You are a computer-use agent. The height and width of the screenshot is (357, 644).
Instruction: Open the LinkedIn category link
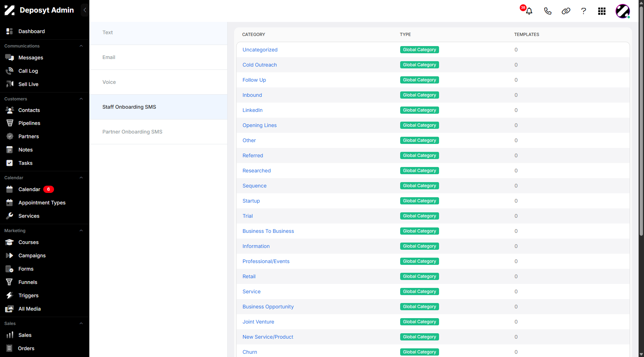coord(252,110)
